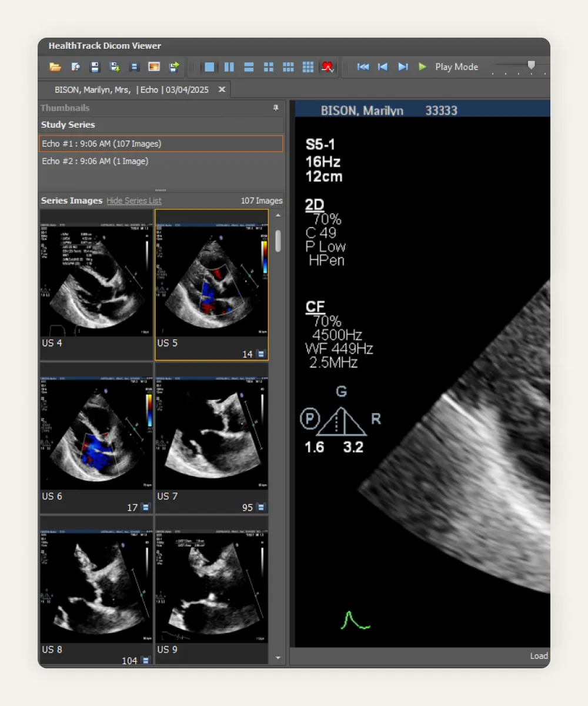Click the second toolbar icon with document

[75, 67]
